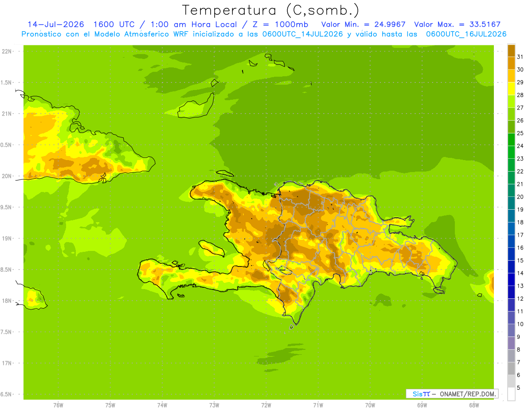Click the legend swatch between 26 and 27
Image resolution: width=532 pixels, height=411 pixels.
pos(511,114)
